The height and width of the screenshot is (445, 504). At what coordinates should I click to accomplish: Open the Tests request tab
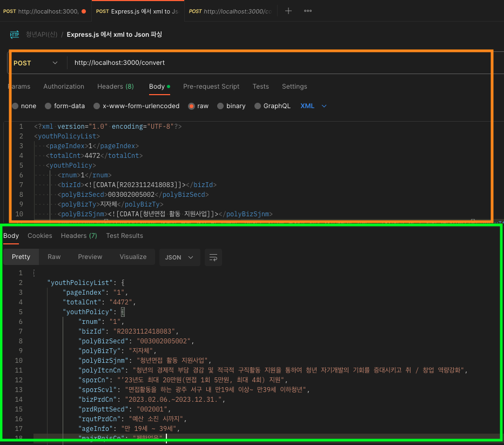(261, 86)
